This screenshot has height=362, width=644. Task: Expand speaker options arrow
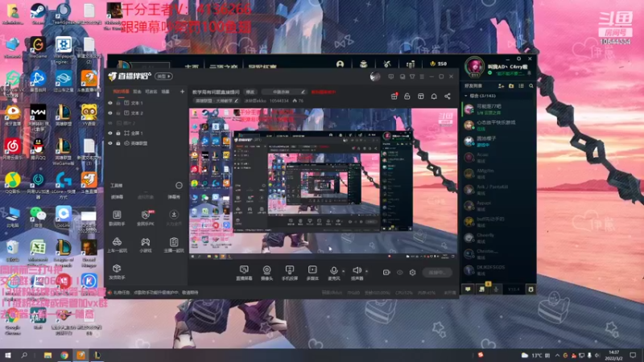pos(366,271)
